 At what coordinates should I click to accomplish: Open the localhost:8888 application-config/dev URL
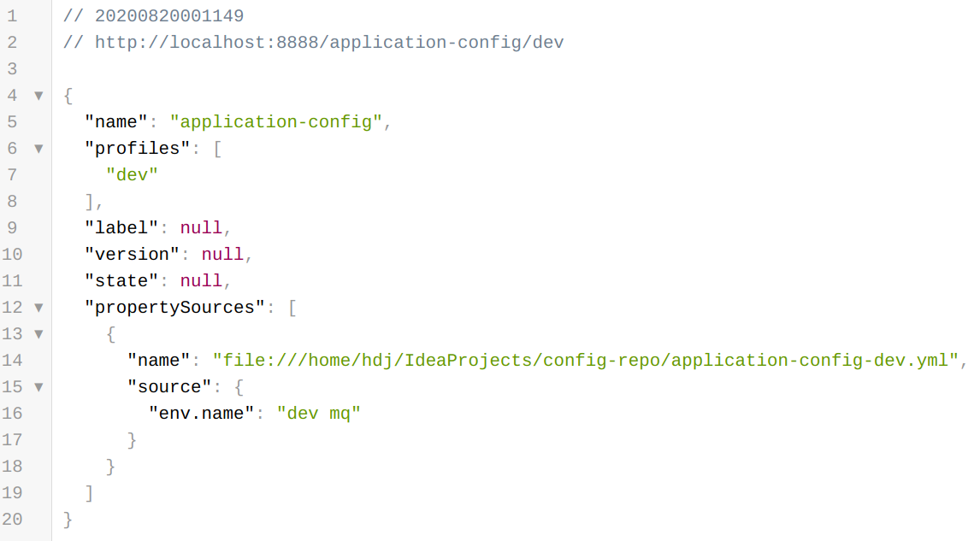pyautogui.click(x=329, y=43)
